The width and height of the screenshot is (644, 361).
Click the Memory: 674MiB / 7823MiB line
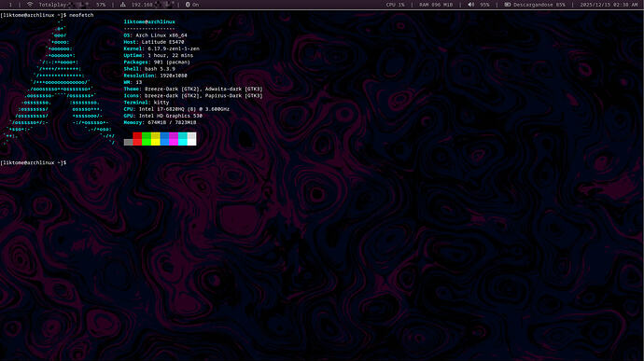click(160, 122)
